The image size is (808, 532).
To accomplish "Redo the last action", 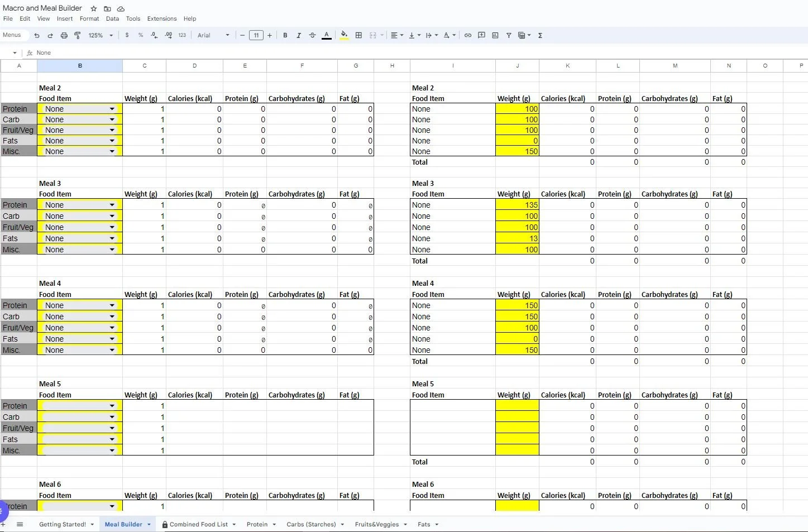I will (50, 35).
